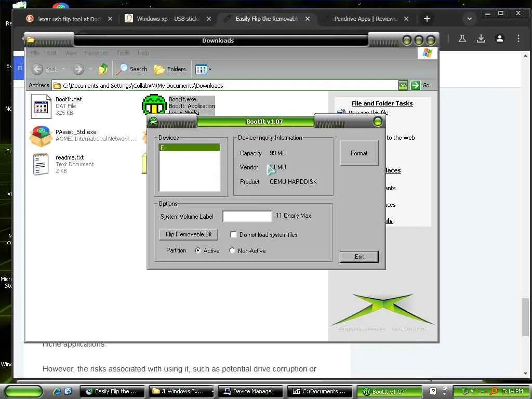The image size is (532, 399).
Task: Select the BootIt.exe application icon
Action: tap(154, 105)
